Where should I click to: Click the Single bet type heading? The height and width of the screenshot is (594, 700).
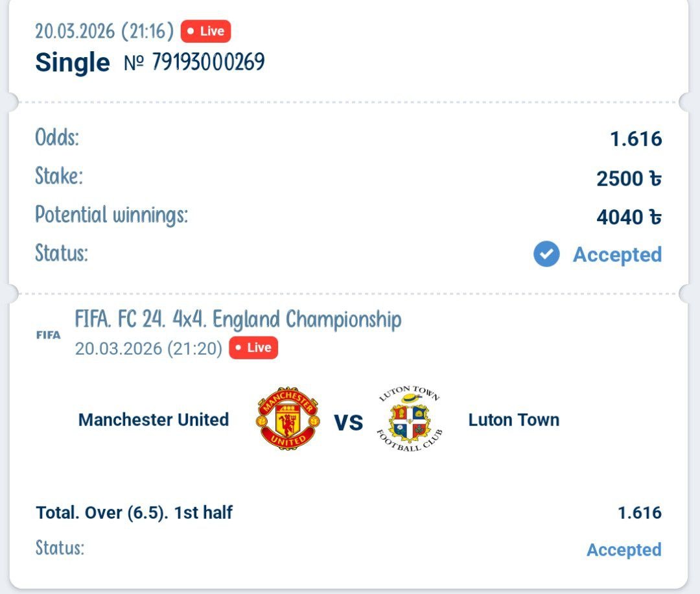(x=73, y=62)
